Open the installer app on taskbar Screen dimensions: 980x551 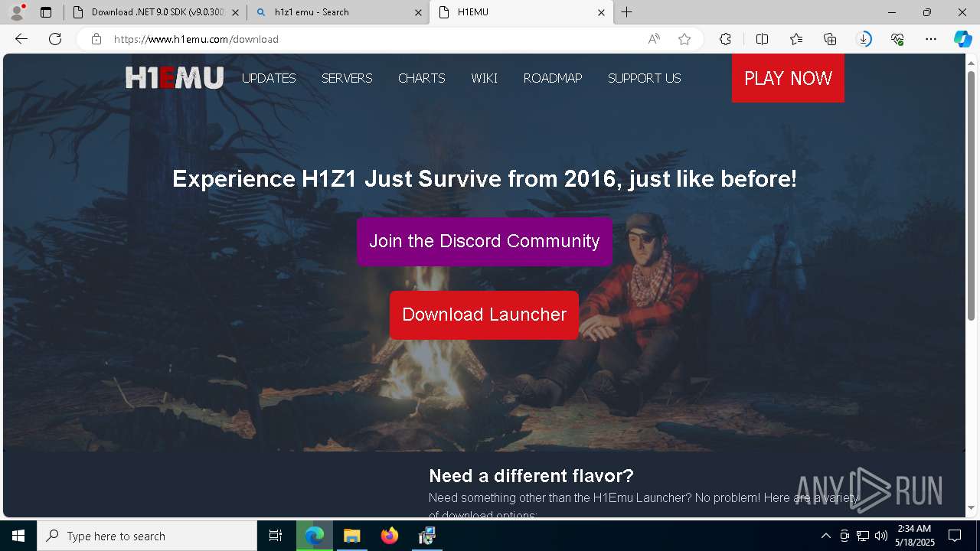pyautogui.click(x=427, y=536)
